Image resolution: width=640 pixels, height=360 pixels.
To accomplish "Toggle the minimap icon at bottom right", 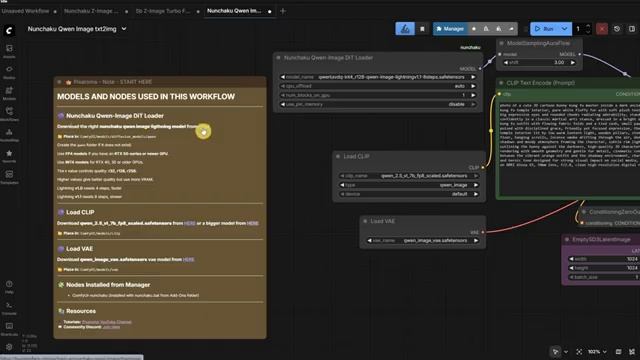I will 618,352.
